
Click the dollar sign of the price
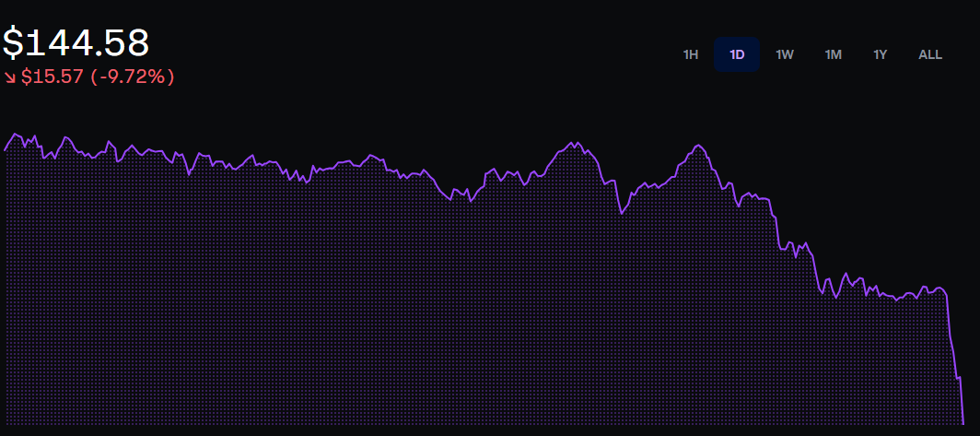pyautogui.click(x=12, y=43)
